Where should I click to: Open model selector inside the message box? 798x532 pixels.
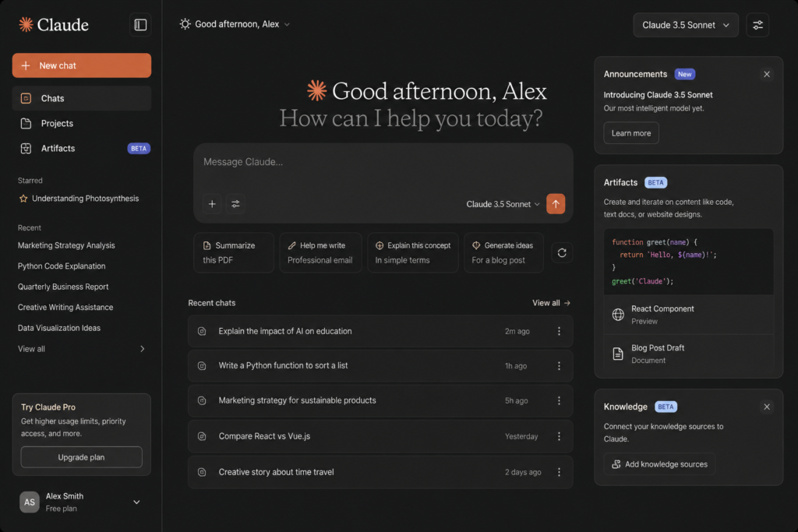tap(503, 204)
